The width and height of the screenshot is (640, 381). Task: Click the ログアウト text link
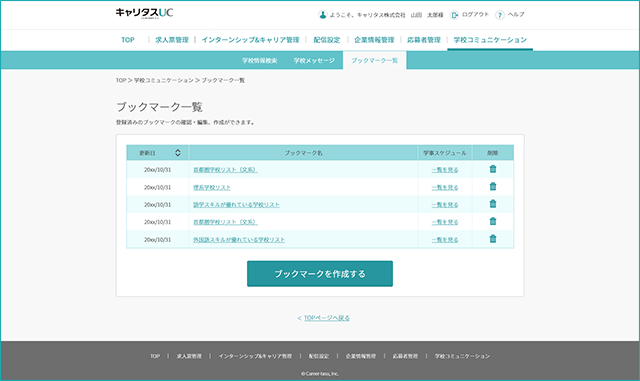(x=475, y=15)
